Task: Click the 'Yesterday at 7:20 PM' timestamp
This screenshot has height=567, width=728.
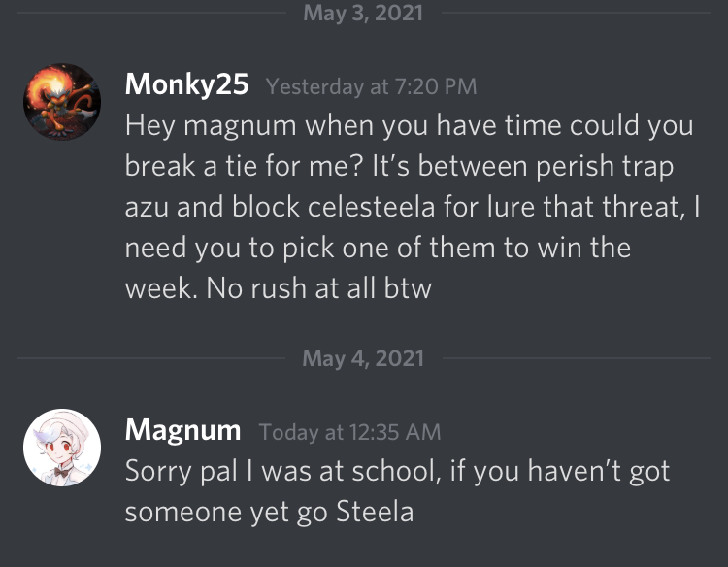Action: point(371,86)
